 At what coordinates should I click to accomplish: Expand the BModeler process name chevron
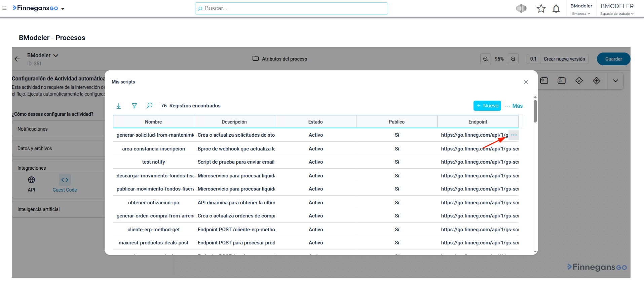[x=56, y=55]
